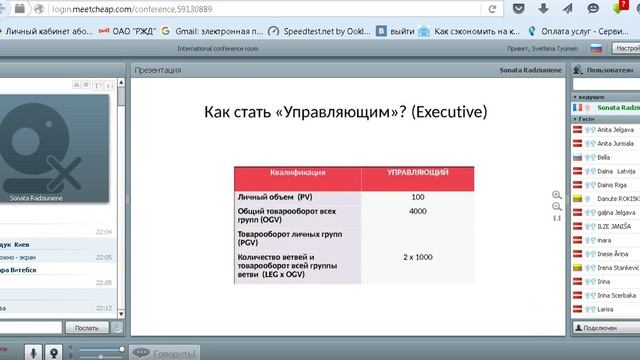Select Bella in guest list
Screen dimensions: 640x360
pyautogui.click(x=606, y=158)
